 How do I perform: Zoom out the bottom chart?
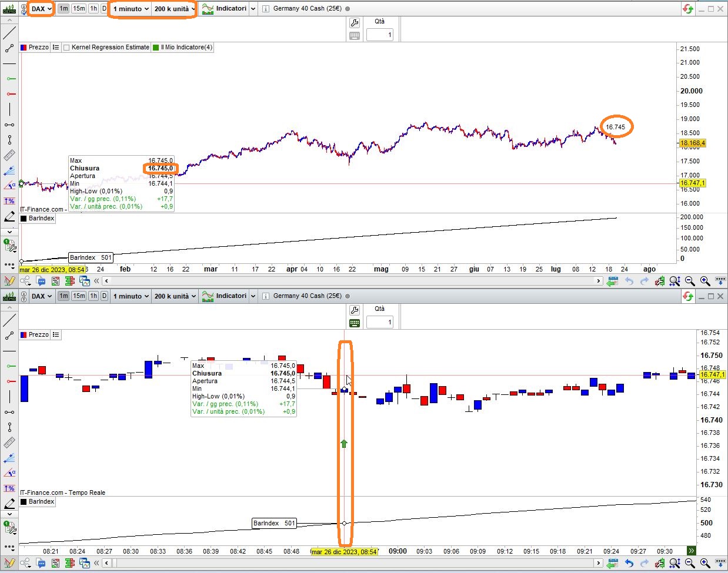690,563
